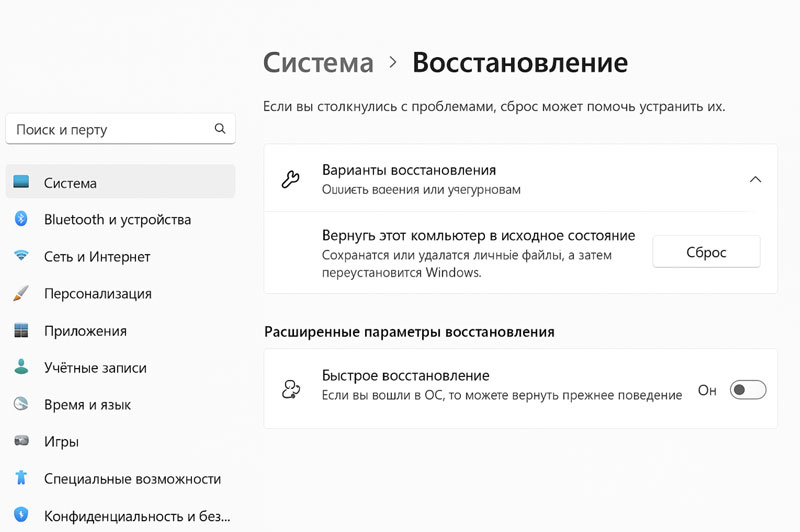
Task: Click the Быстрое восстановление icon
Action: click(291, 389)
